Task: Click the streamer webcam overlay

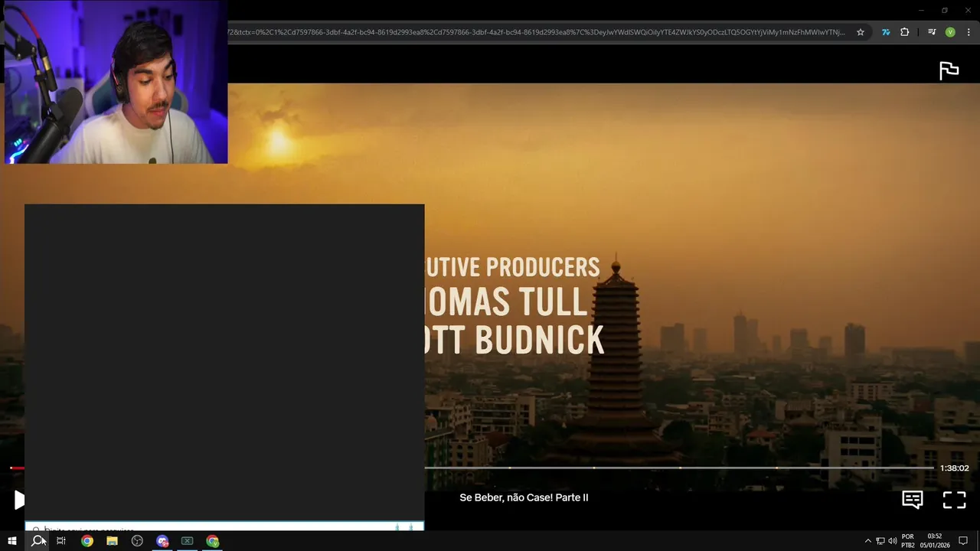Action: [x=116, y=82]
